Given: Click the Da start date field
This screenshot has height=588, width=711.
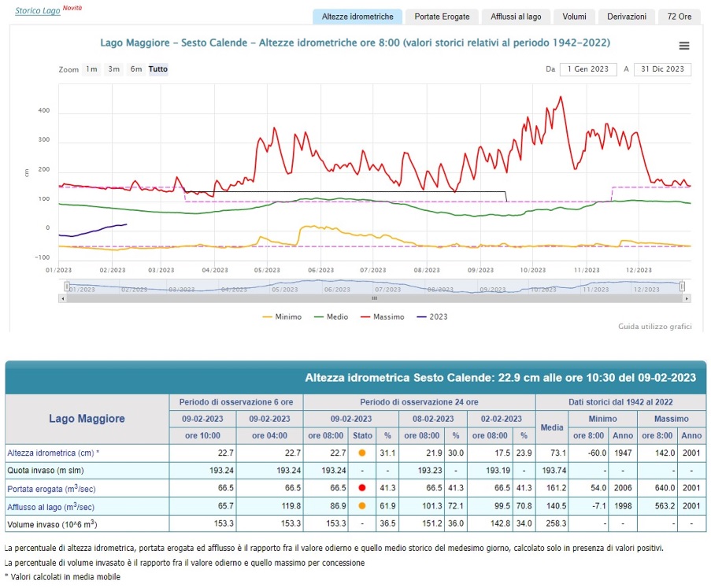Looking at the screenshot, I should tap(588, 69).
